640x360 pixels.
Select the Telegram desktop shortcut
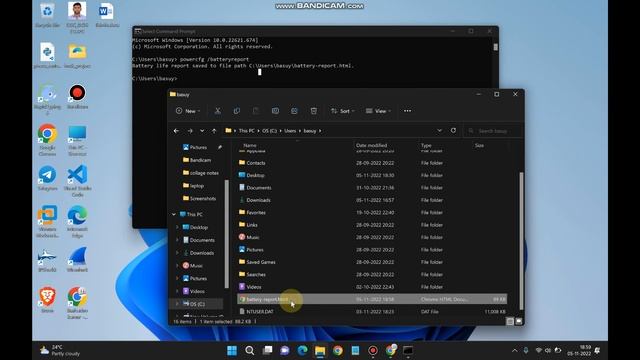tap(47, 178)
